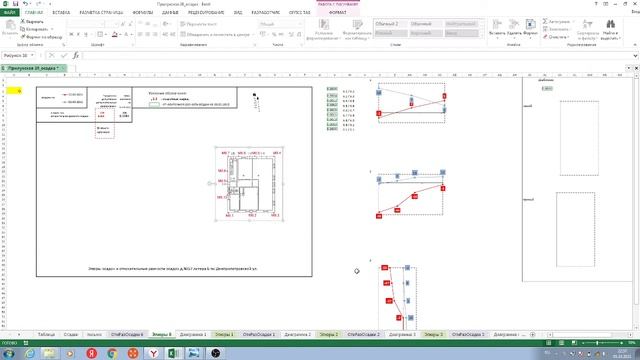The height and width of the screenshot is (360, 640).
Task: Activate Format Painter (Формат по образцу)
Action: point(41,37)
